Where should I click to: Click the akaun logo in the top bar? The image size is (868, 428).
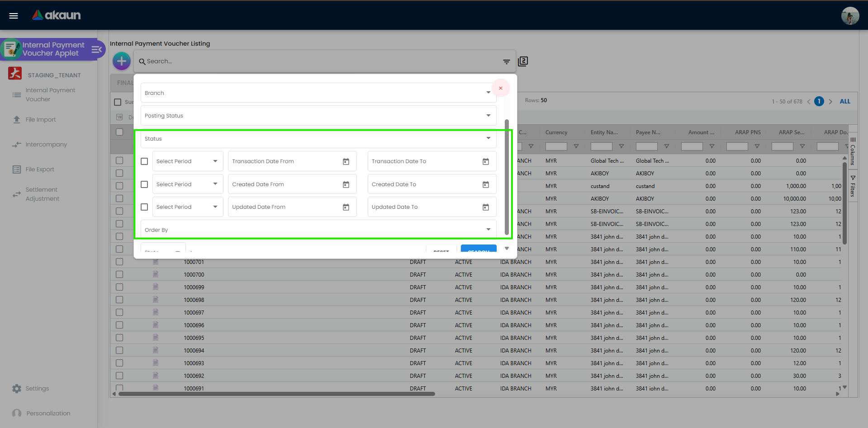[56, 15]
